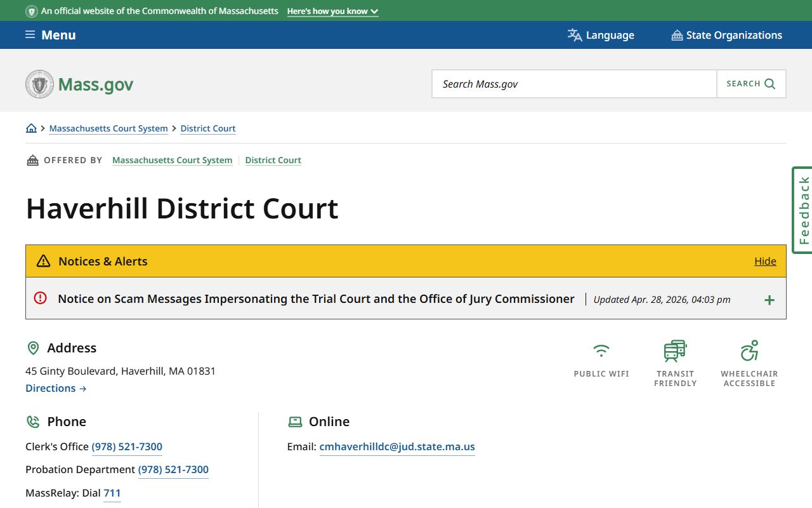Click the Public WiFi icon
This screenshot has width=812, height=508.
point(601,350)
